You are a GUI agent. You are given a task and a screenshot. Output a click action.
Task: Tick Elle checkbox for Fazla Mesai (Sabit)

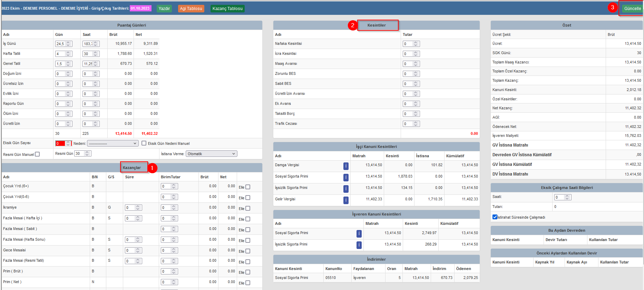point(248,230)
